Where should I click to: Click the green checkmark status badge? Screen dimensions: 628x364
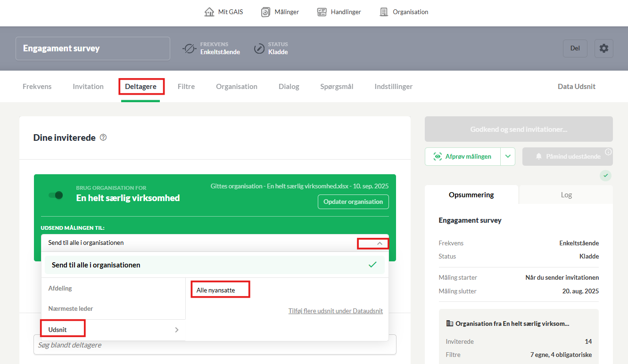pyautogui.click(x=606, y=176)
